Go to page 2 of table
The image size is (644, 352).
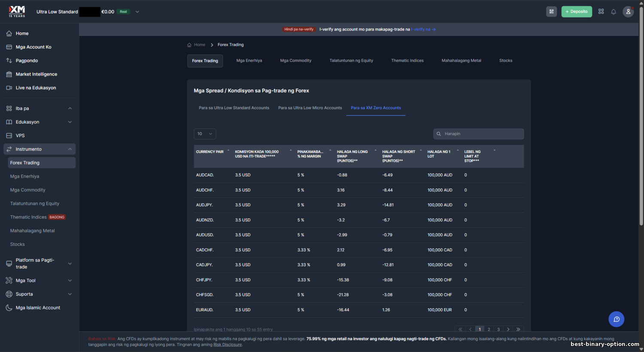pos(489,329)
